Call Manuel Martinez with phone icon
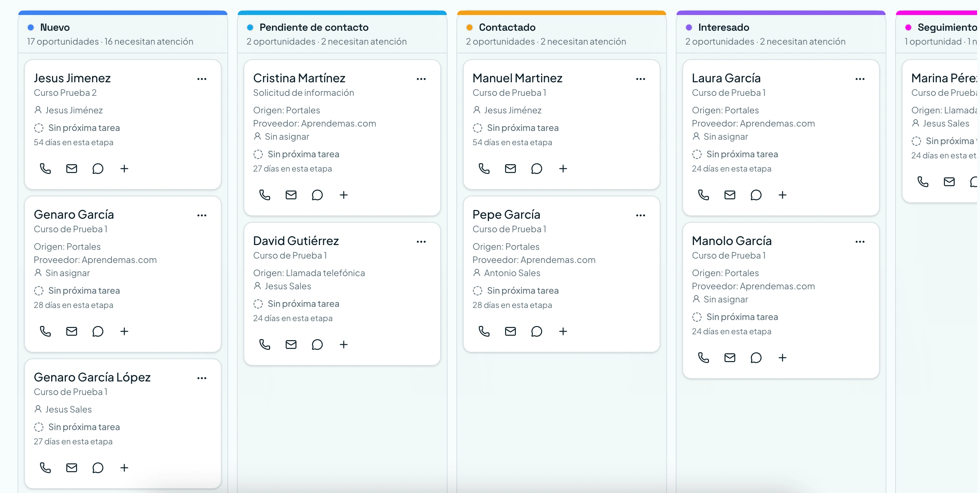The width and height of the screenshot is (980, 493). point(484,169)
